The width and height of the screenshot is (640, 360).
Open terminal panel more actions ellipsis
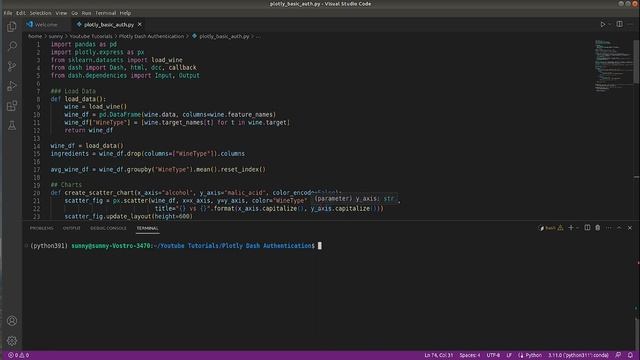pyautogui.click(x=609, y=228)
